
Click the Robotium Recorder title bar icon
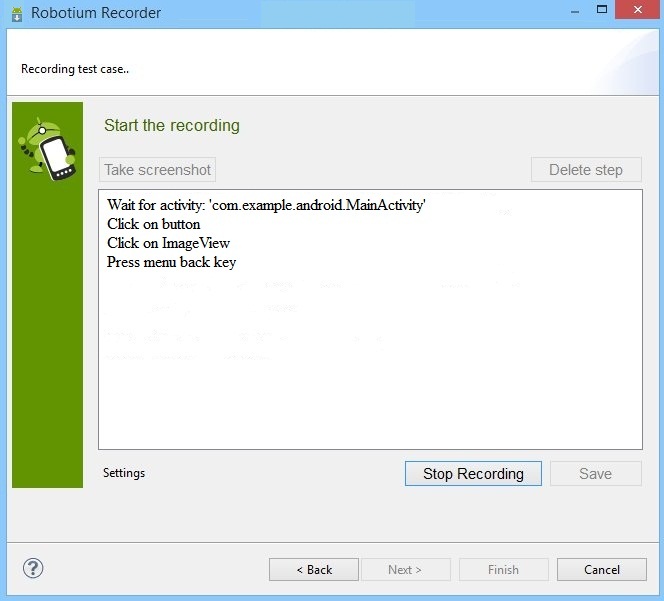17,14
